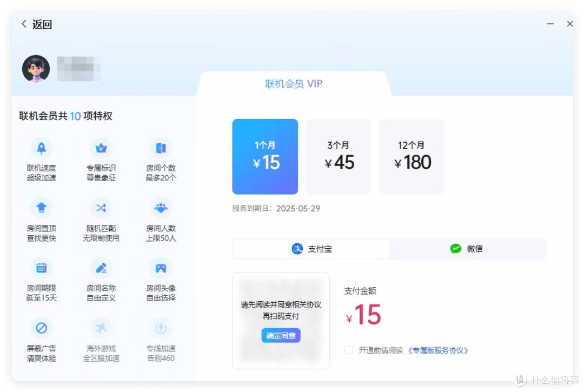Close the membership window

click(x=569, y=24)
